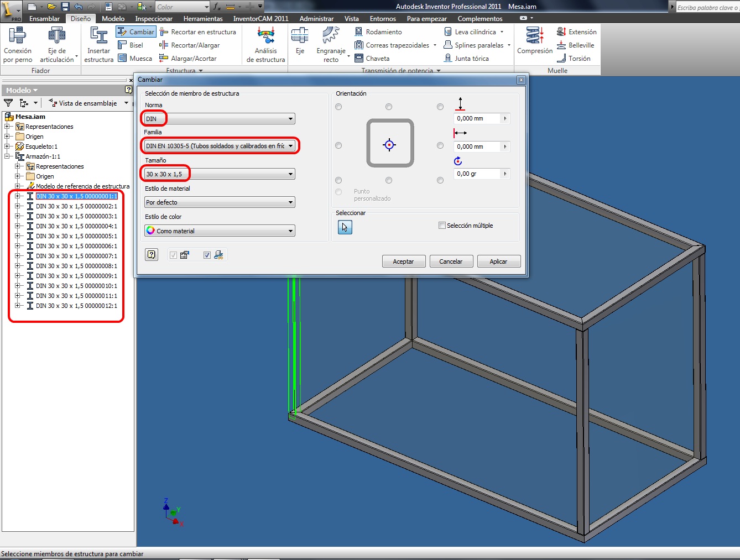Click the Compresión spring tool

click(x=534, y=41)
